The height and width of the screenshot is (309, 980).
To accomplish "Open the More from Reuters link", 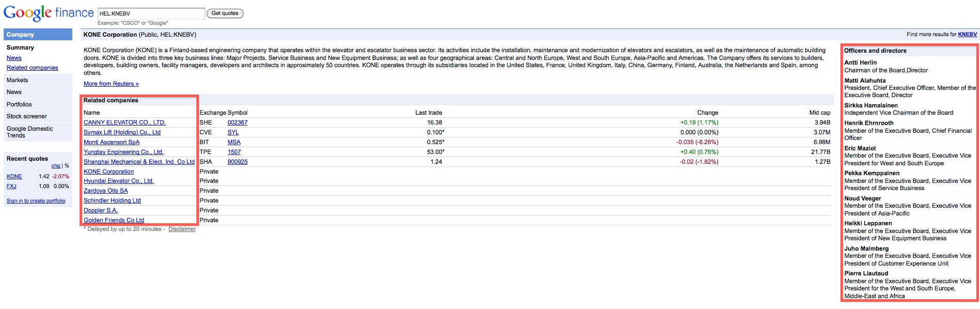I will tap(111, 84).
